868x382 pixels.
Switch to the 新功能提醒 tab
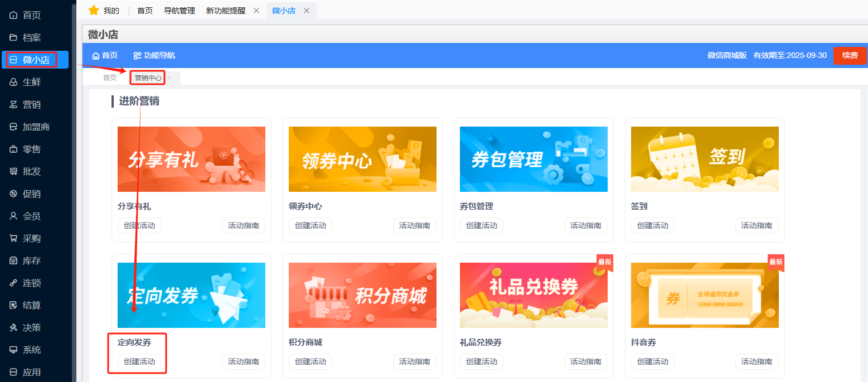click(226, 11)
